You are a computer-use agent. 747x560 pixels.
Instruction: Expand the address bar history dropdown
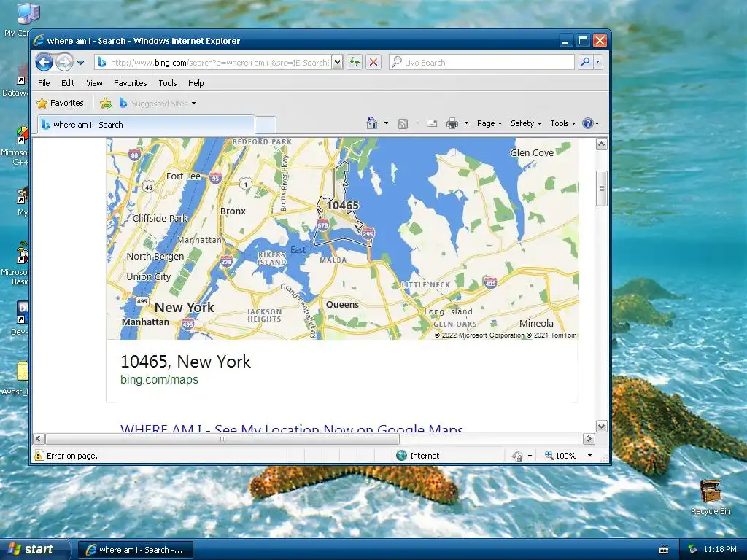[337, 63]
